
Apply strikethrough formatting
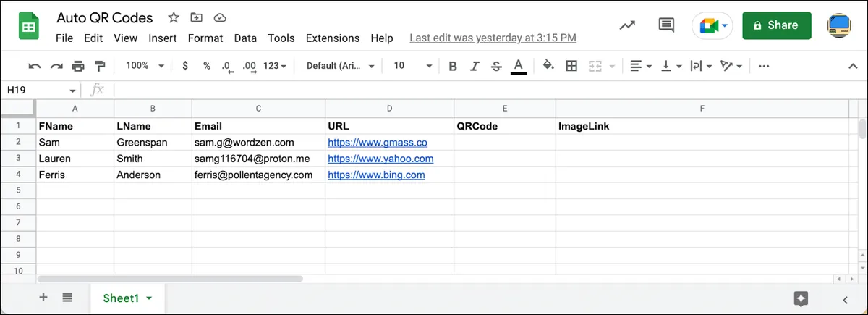tap(496, 66)
